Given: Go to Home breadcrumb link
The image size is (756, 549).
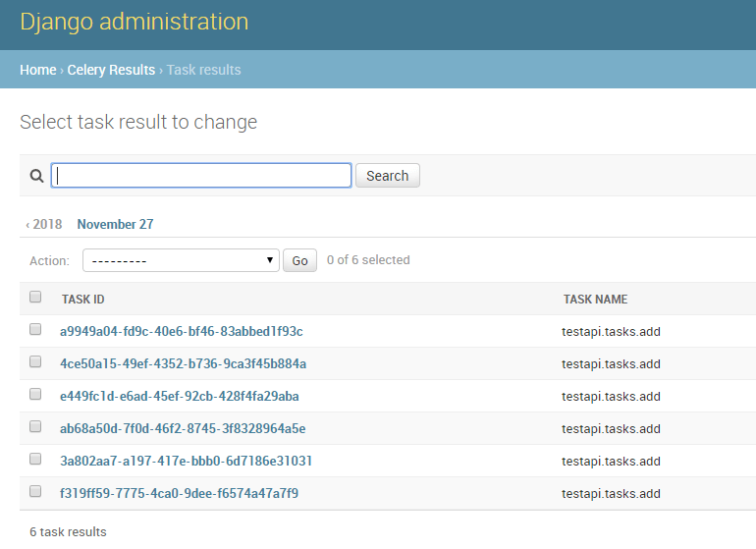Looking at the screenshot, I should [x=38, y=70].
